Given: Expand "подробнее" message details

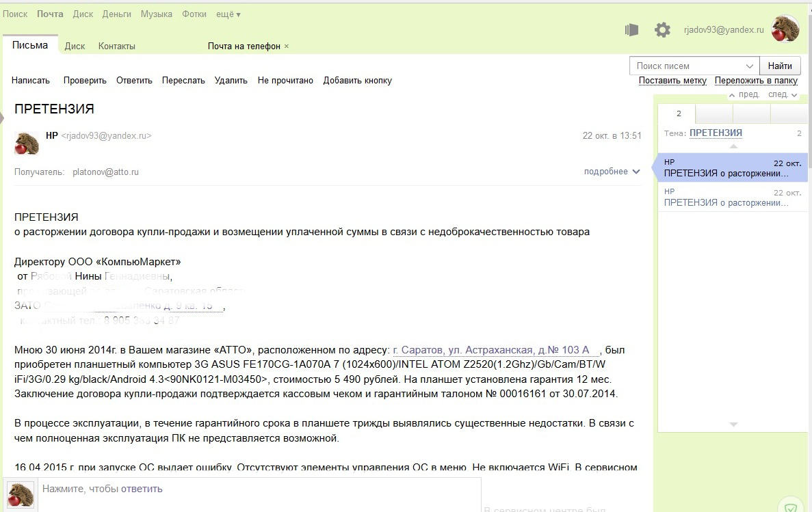Looking at the screenshot, I should 612,172.
